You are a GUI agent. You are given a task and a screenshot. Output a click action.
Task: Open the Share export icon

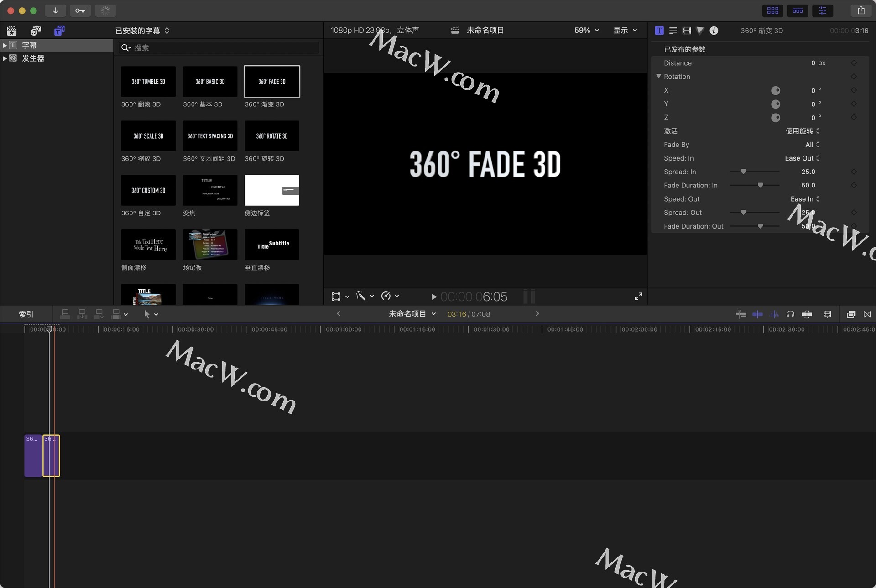pos(861,10)
